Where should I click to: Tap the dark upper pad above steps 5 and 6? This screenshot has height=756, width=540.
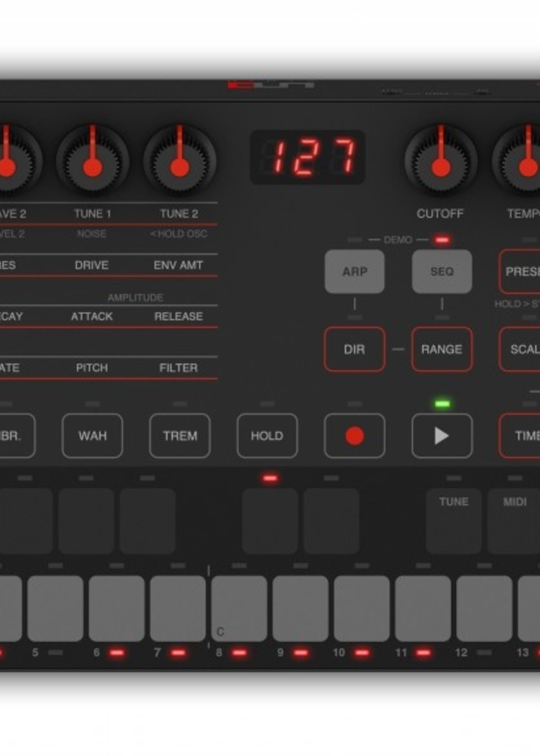tap(86, 521)
